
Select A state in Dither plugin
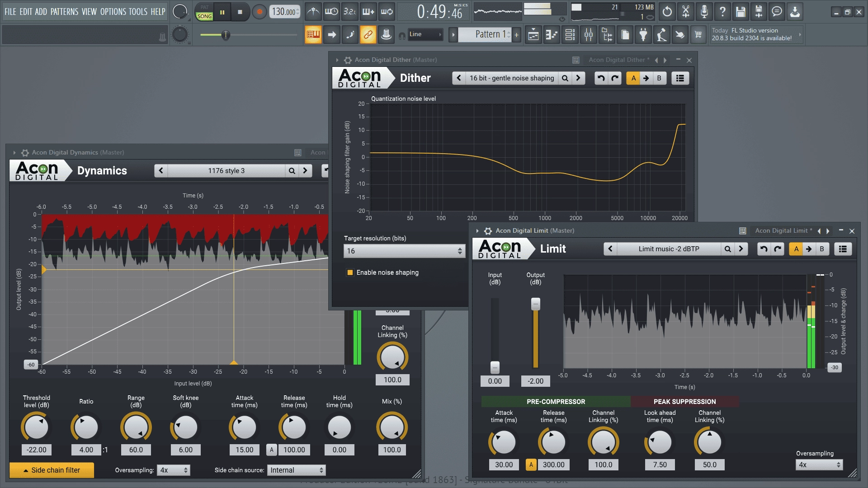[633, 78]
